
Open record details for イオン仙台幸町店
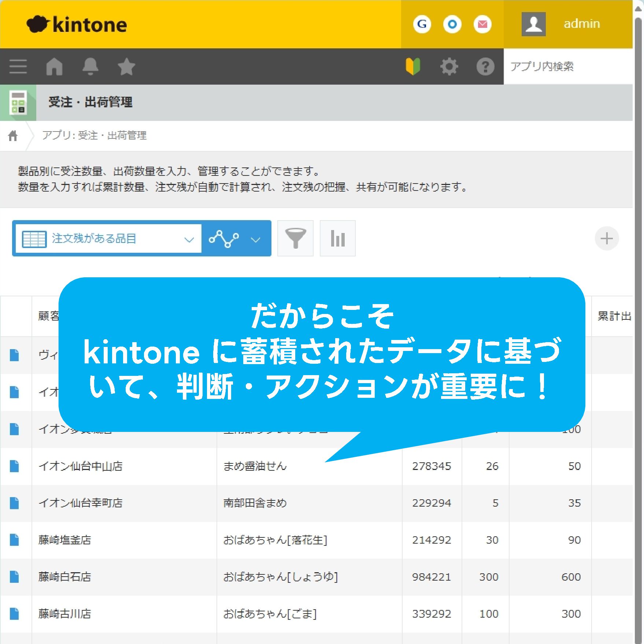pyautogui.click(x=14, y=503)
